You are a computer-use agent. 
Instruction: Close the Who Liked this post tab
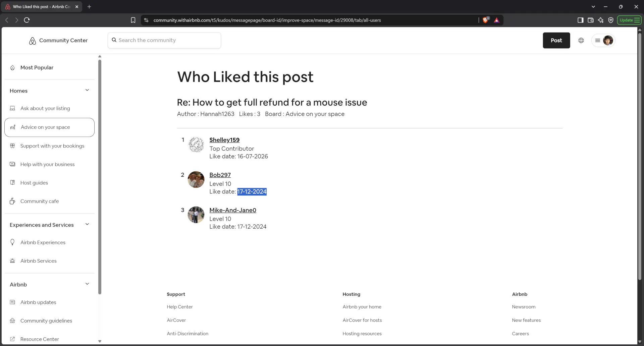[x=77, y=7]
